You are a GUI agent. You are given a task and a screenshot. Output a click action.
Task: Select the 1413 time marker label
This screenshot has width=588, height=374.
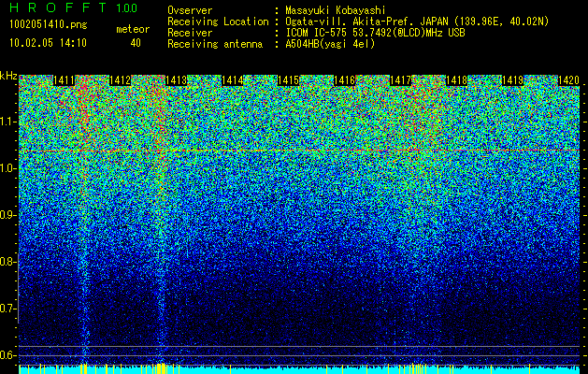pyautogui.click(x=177, y=80)
